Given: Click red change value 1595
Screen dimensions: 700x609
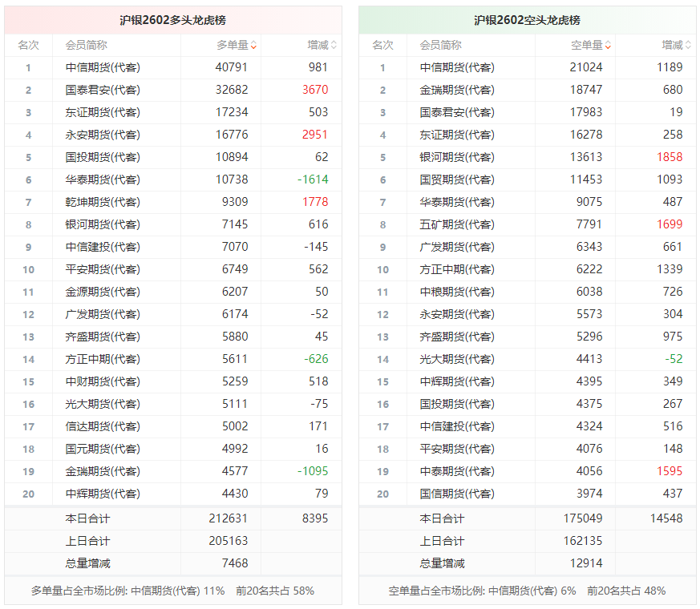Looking at the screenshot, I should (670, 471).
